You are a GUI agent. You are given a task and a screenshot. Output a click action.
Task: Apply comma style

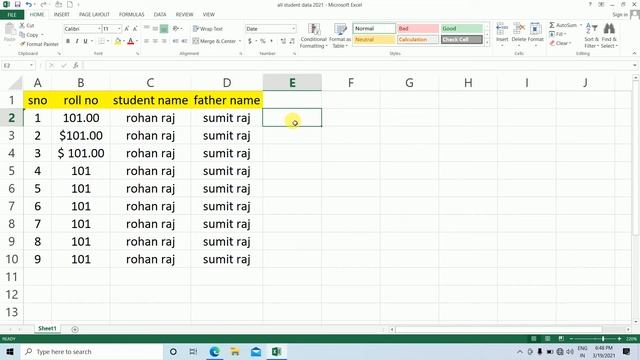pos(271,41)
